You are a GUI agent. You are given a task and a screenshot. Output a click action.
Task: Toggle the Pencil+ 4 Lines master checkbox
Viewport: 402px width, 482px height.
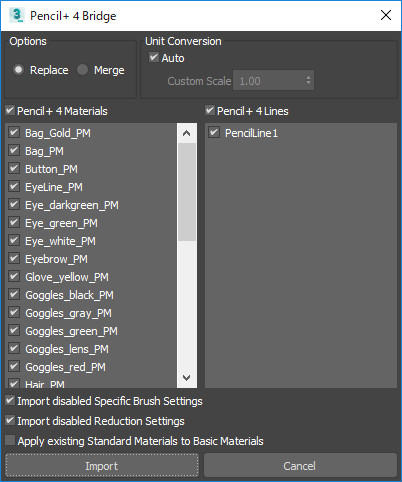210,110
